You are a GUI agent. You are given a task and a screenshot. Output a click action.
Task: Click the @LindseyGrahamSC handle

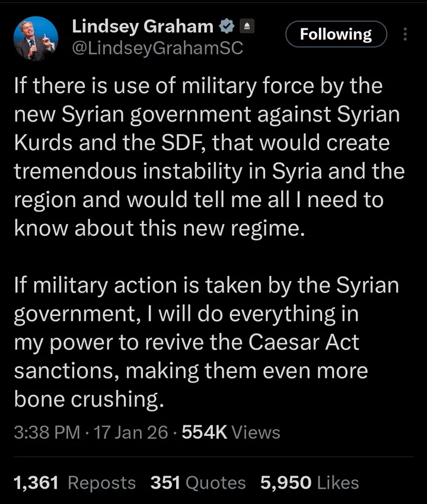pyautogui.click(x=157, y=48)
